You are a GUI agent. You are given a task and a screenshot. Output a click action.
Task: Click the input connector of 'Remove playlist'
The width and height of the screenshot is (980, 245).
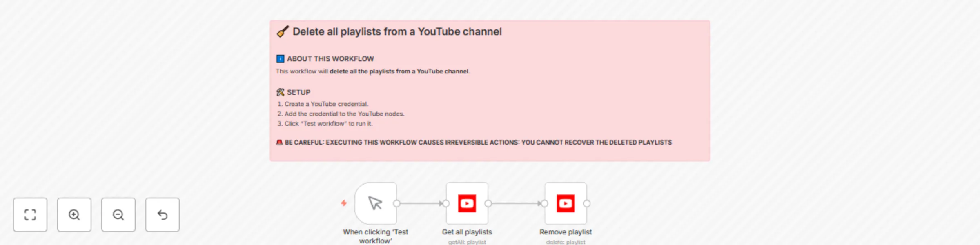[544, 203]
